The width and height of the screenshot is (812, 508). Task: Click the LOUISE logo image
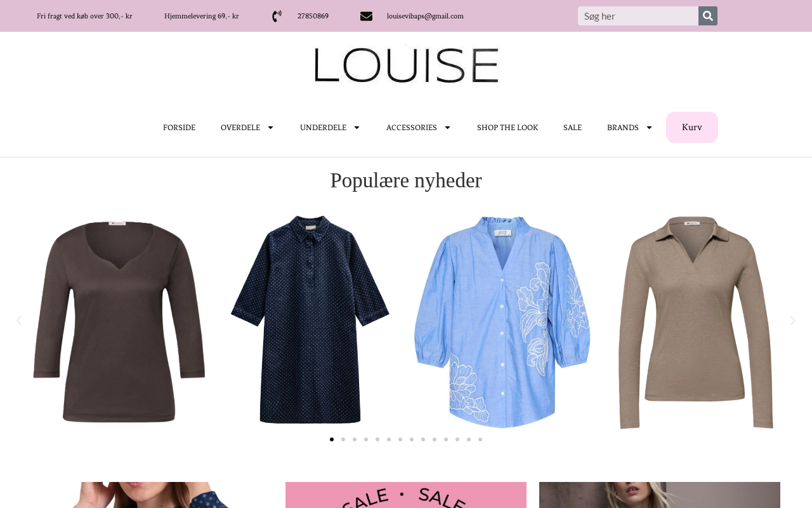pos(406,65)
